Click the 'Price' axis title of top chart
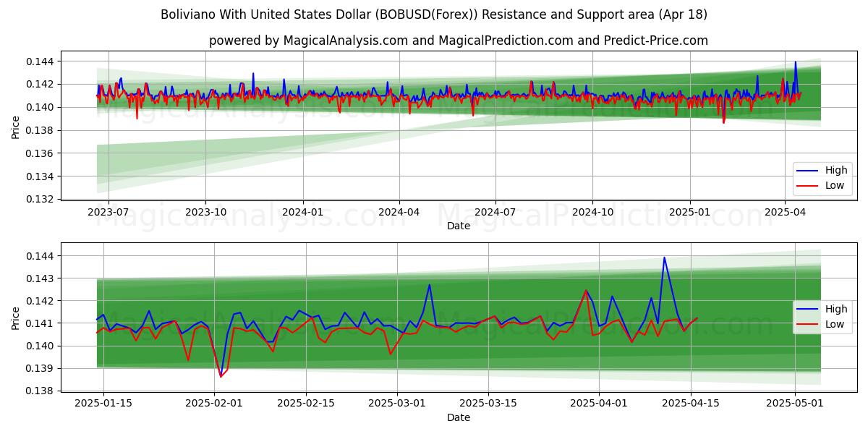This screenshot has height=434, width=868. click(16, 126)
